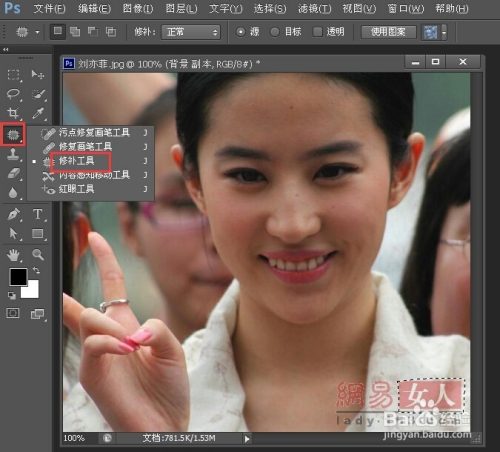
Task: Select the 源 (Source) radio button
Action: point(240,32)
